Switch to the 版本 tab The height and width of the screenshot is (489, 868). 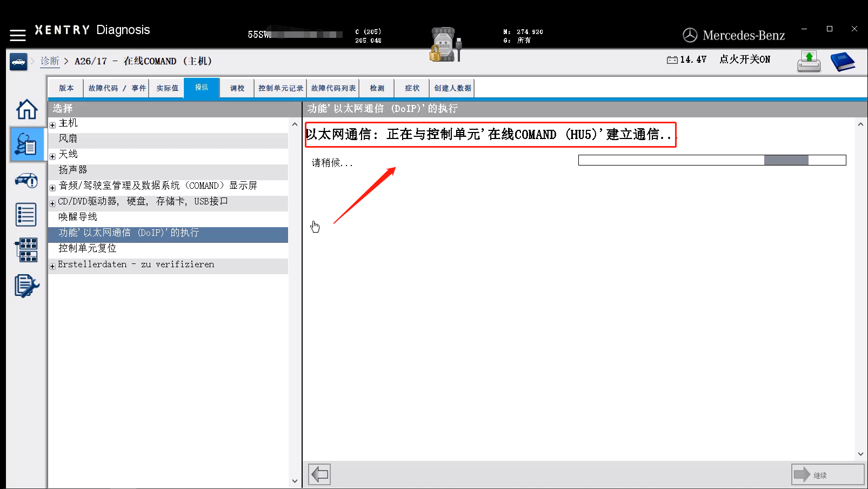[66, 88]
